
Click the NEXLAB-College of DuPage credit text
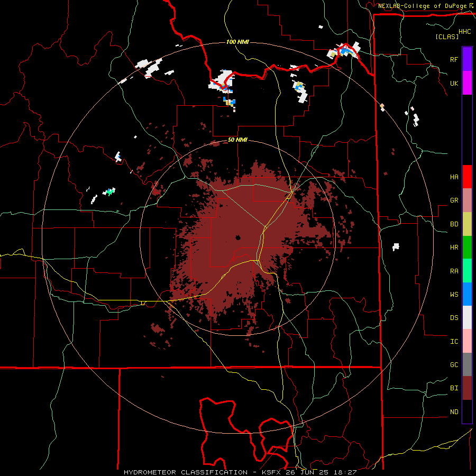click(422, 6)
